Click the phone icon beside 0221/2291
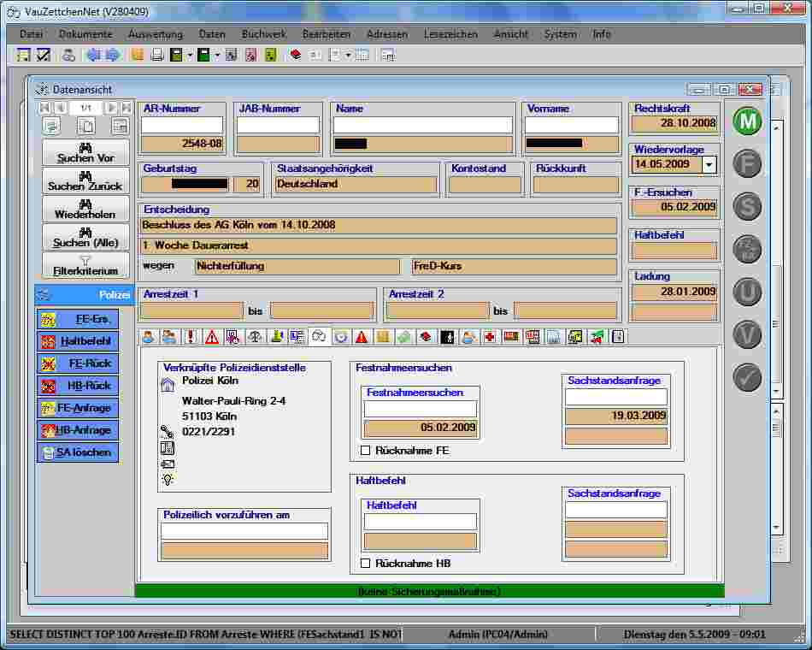812x650 pixels. click(167, 431)
